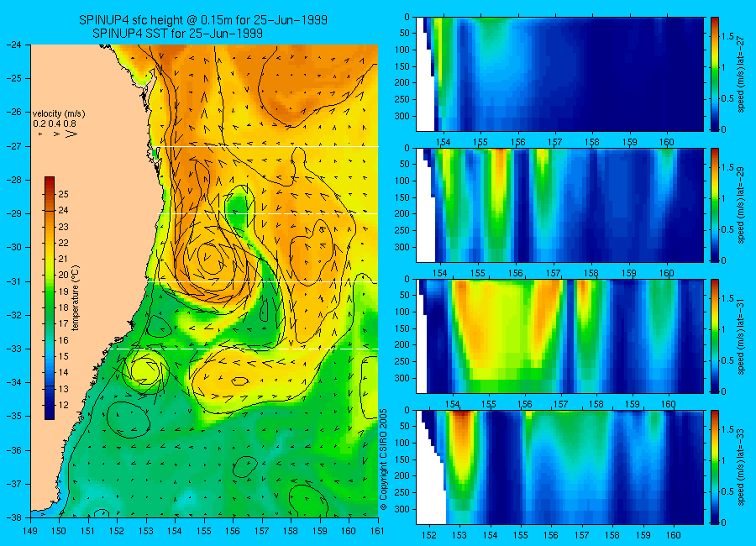The height and width of the screenshot is (546, 756).
Task: Click the speed color bar for lat=-29
Action: coord(715,205)
